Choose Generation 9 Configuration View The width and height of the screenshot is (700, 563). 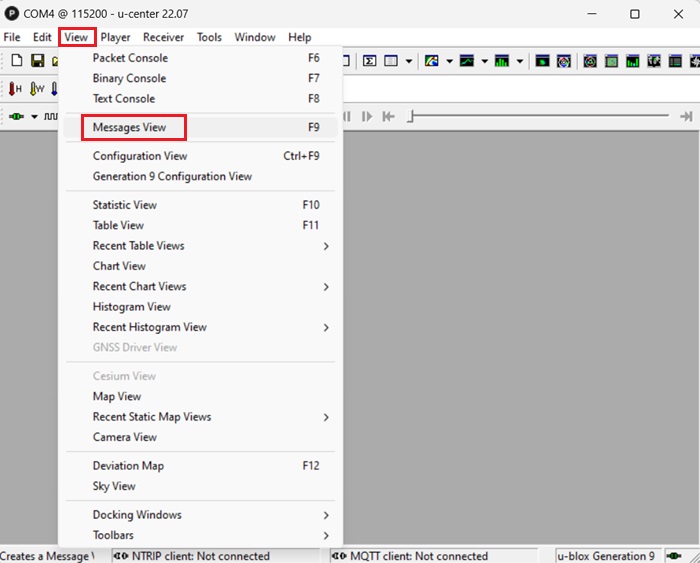172,177
